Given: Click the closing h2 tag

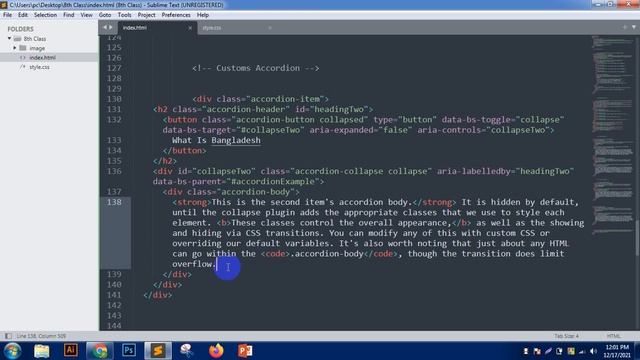Looking at the screenshot, I should tap(165, 161).
